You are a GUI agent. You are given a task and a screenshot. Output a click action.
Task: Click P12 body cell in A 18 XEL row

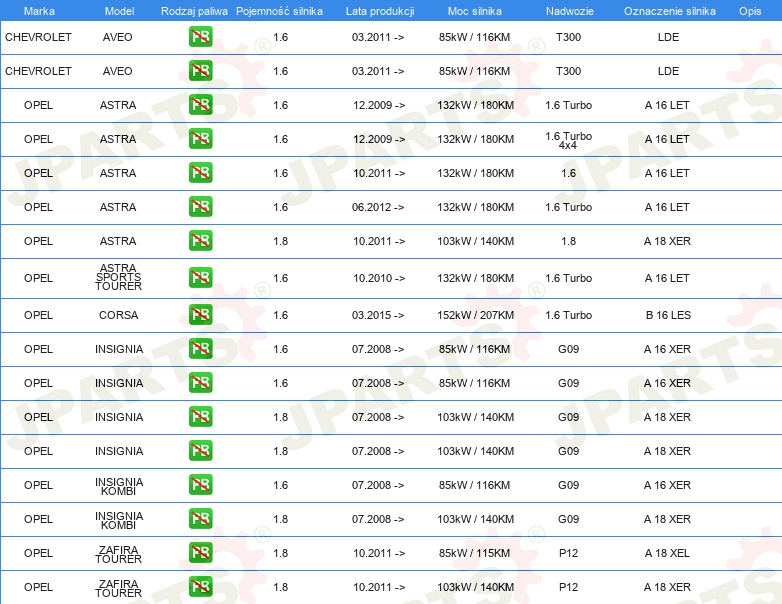(x=568, y=553)
